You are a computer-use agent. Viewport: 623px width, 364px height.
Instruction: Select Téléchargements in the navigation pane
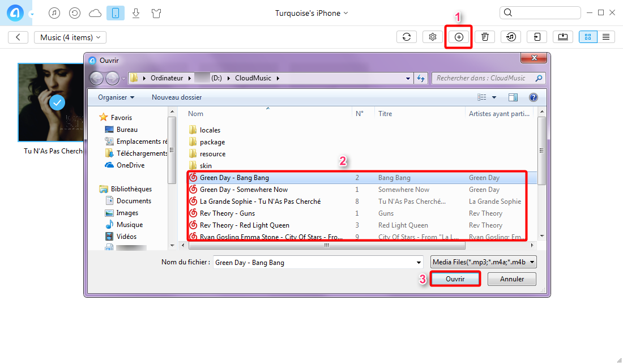(136, 153)
